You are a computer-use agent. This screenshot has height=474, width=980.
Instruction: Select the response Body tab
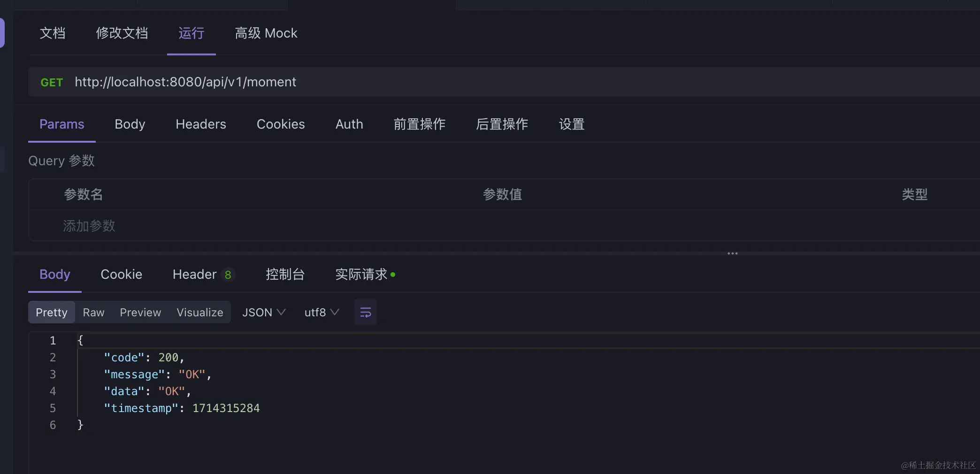tap(55, 275)
